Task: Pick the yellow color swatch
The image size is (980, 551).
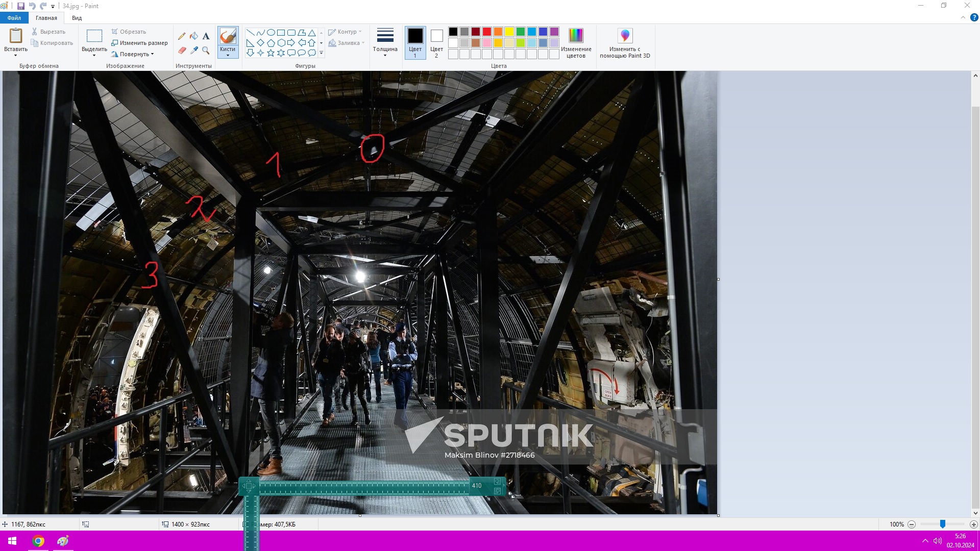Action: point(509,32)
